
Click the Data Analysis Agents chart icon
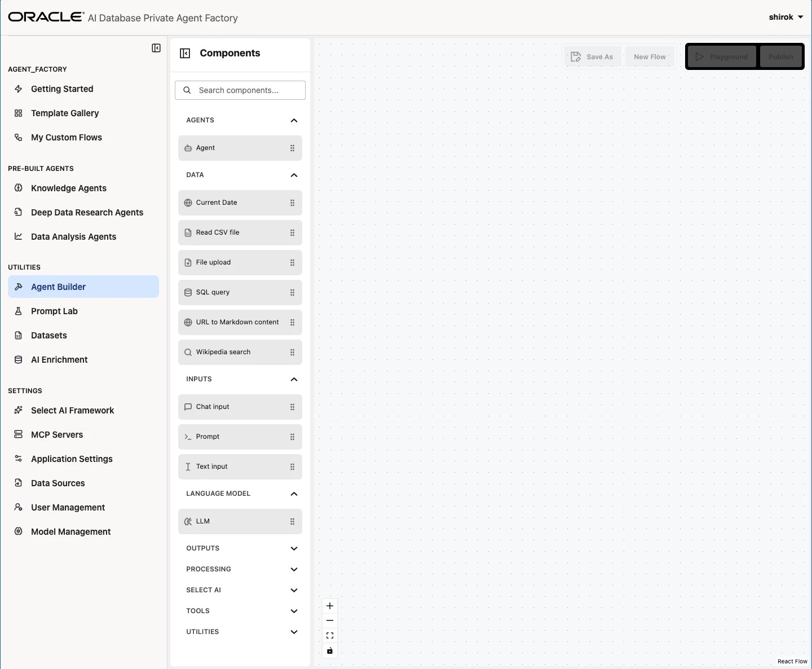pos(19,237)
